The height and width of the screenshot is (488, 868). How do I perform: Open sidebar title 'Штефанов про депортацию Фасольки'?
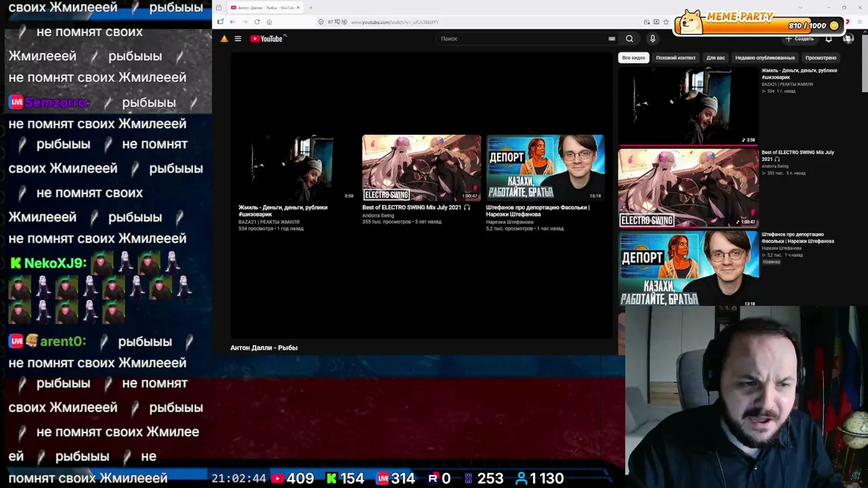pos(797,238)
